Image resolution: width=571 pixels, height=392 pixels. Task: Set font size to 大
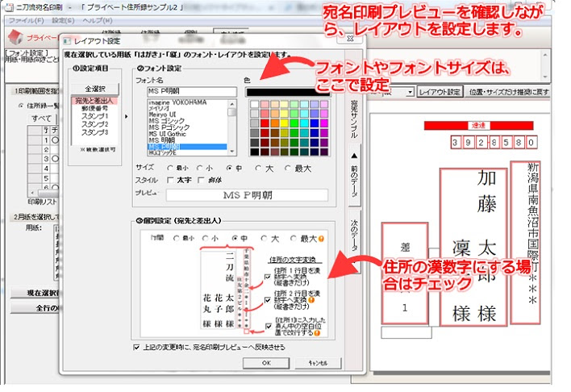[x=258, y=169]
